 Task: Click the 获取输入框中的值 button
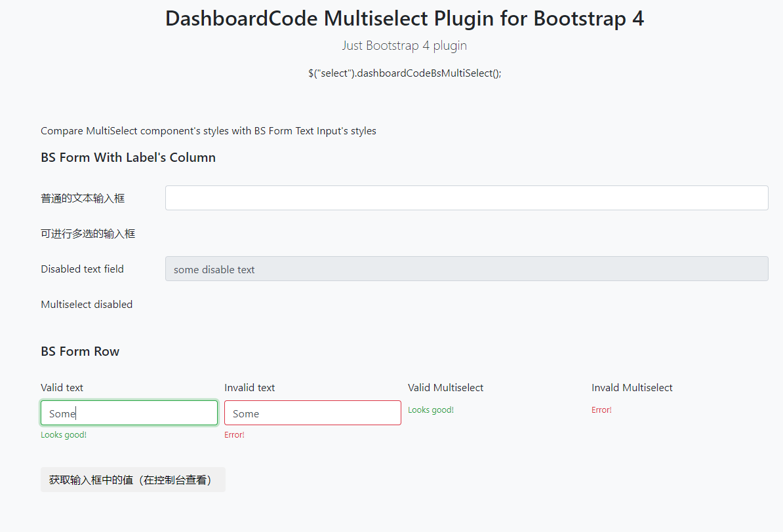(133, 480)
